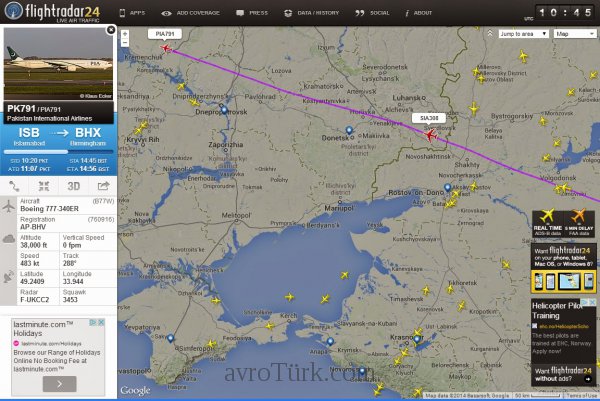
Task: Click altitude value 38,000 ft
Action: click(34, 245)
